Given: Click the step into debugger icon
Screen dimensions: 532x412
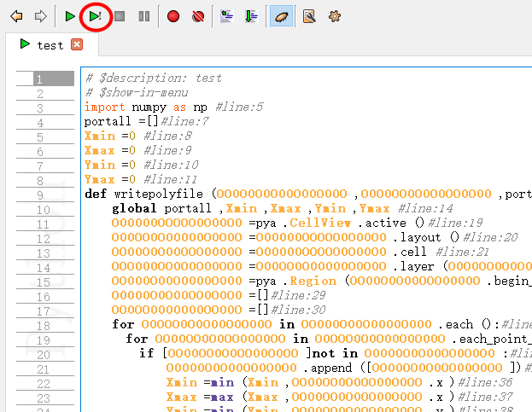Looking at the screenshot, I should [250, 16].
